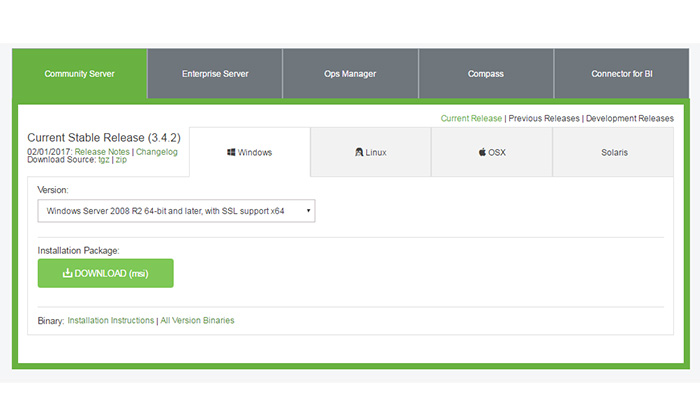Select the Solaris platform tab
Image resolution: width=700 pixels, height=400 pixels.
[x=613, y=152]
